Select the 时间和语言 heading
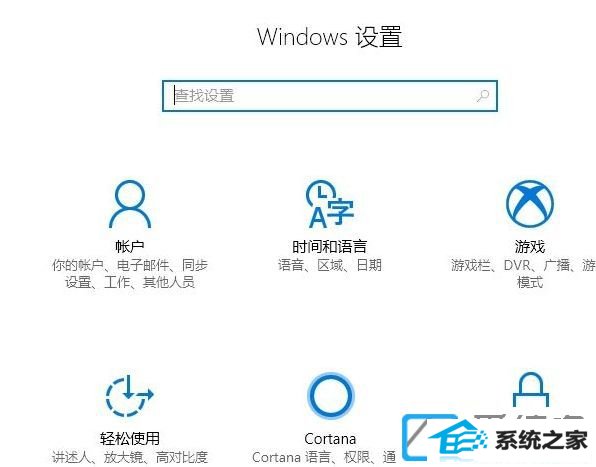 330,246
